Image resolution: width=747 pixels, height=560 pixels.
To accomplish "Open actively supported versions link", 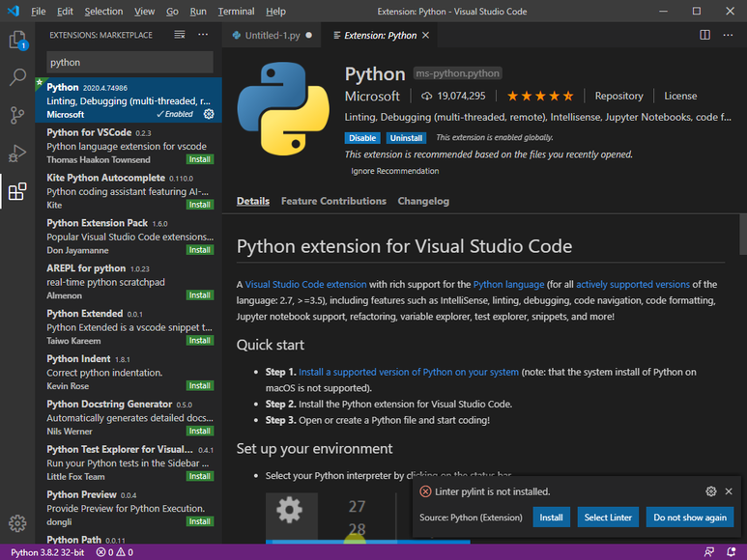I will click(x=633, y=285).
